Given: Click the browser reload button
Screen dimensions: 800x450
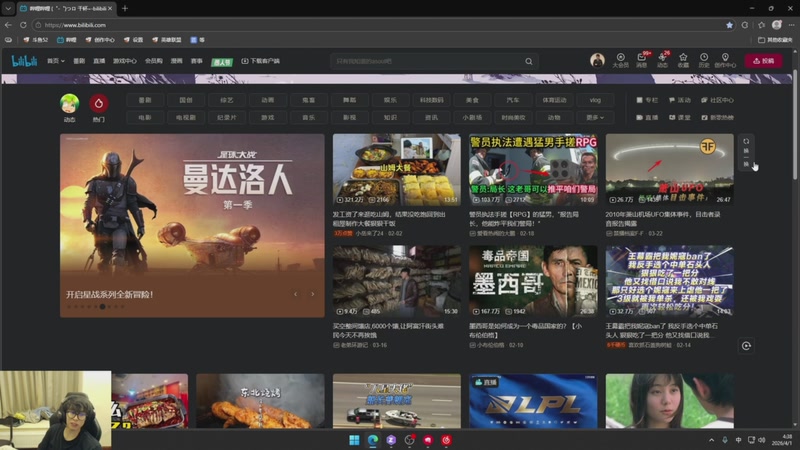Looking at the screenshot, I should point(23,24).
